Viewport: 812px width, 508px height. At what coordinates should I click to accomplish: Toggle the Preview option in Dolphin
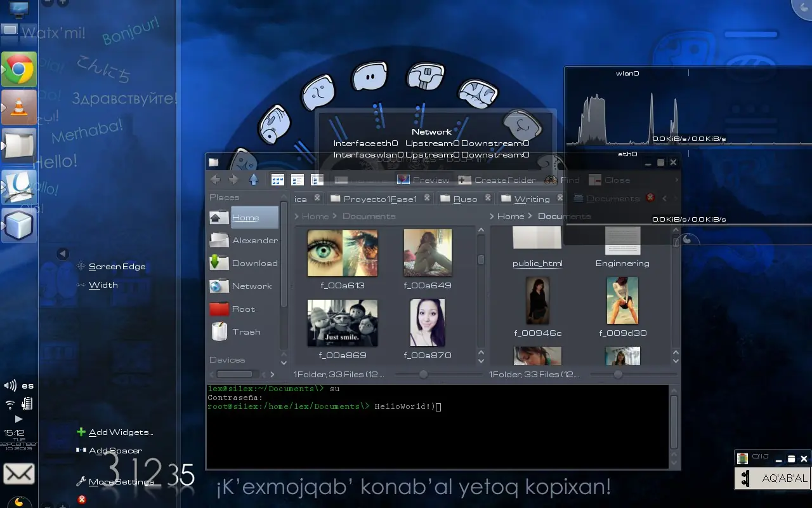pos(423,180)
